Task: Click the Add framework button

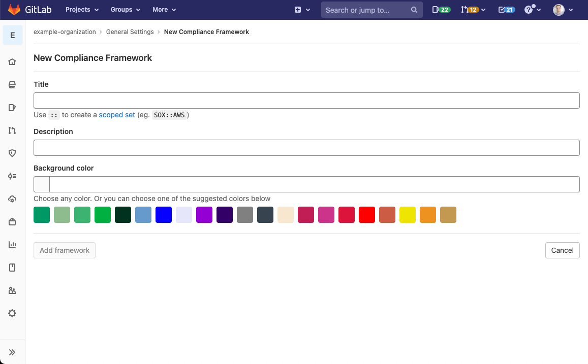Action: [64, 250]
